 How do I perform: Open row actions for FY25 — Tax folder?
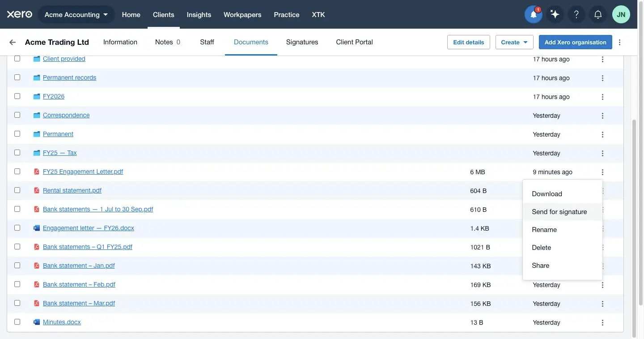[603, 153]
